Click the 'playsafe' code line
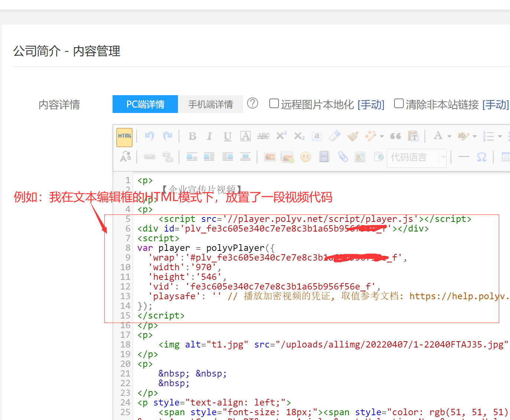Viewport: 510px width, 420px height. 329,296
